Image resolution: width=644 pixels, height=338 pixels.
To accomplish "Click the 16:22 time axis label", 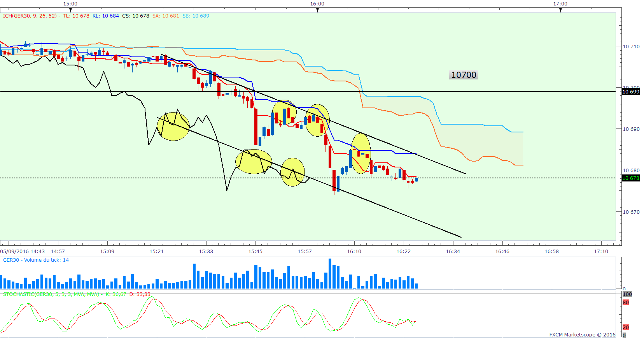I will point(404,251).
